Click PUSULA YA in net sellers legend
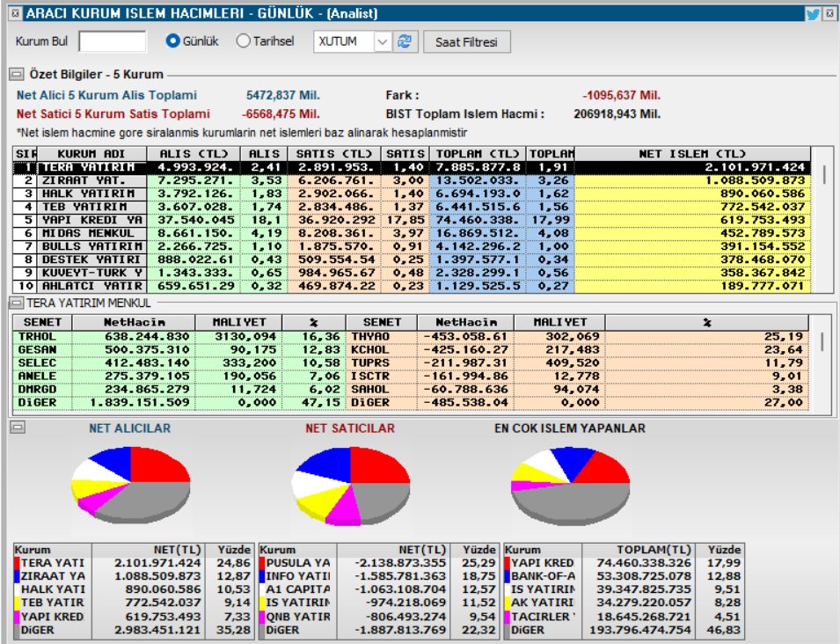This screenshot has width=840, height=644. 298,563
